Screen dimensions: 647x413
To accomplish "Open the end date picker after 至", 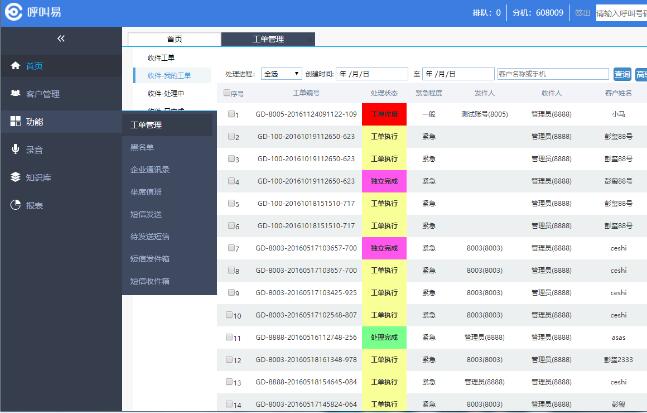I will pos(456,74).
